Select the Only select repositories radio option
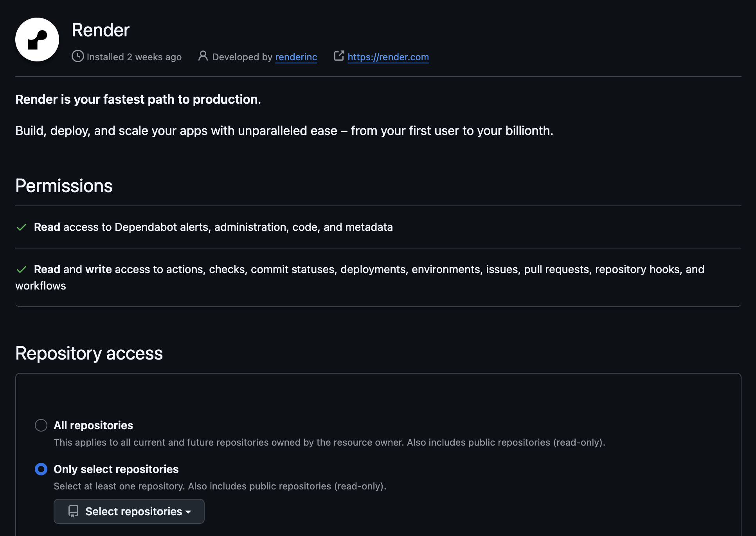 [x=41, y=469]
